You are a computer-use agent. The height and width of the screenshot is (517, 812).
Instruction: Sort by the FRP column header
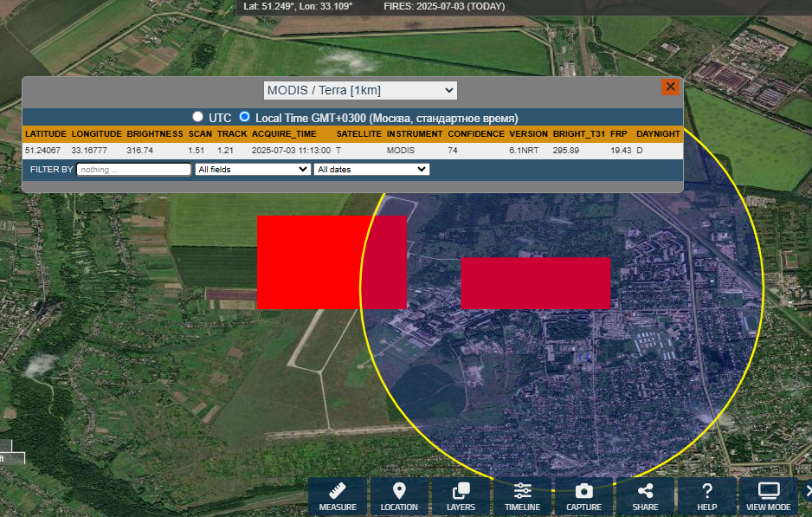click(618, 133)
